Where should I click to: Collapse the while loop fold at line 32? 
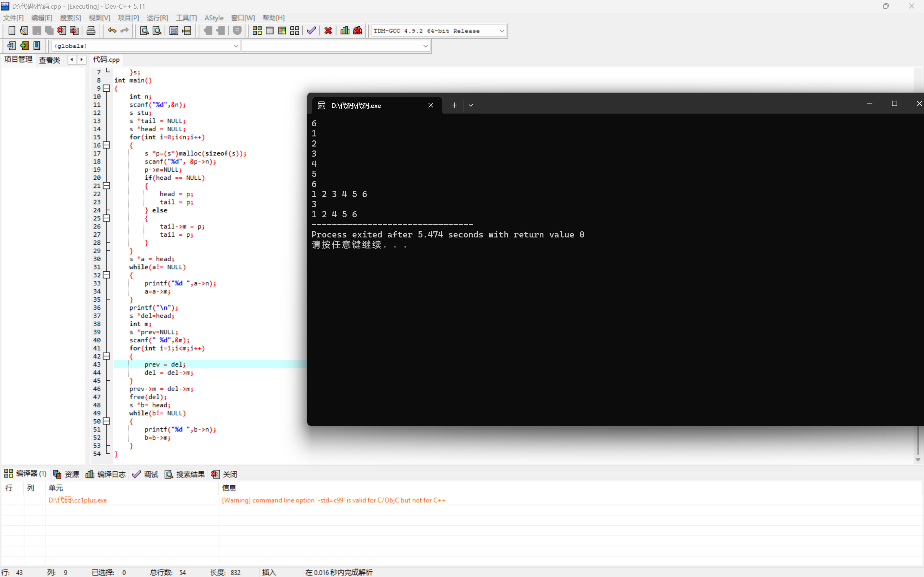tap(107, 275)
